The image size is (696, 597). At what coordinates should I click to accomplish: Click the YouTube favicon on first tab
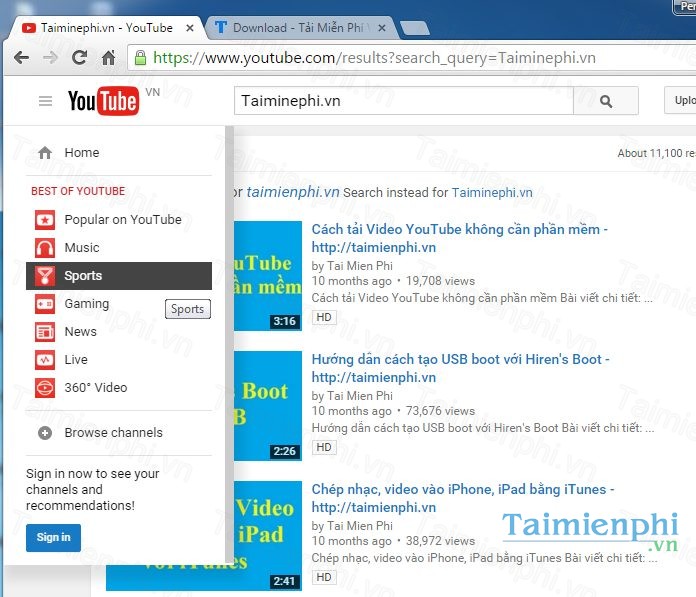click(29, 28)
